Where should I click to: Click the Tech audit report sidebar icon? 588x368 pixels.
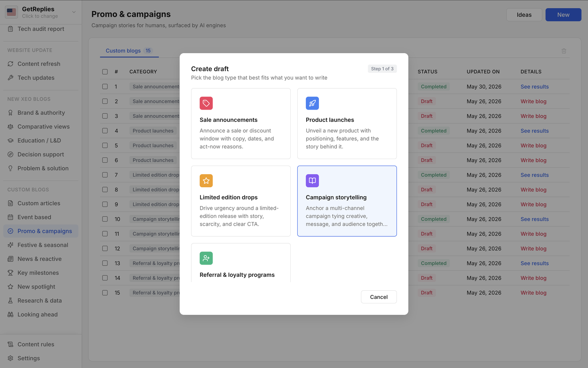tap(11, 29)
